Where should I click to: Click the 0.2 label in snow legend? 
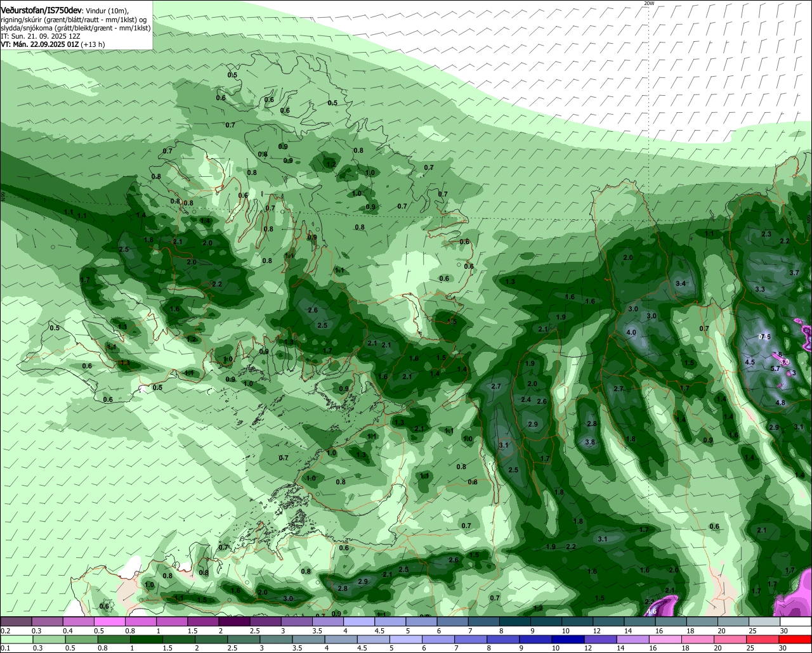[6, 631]
